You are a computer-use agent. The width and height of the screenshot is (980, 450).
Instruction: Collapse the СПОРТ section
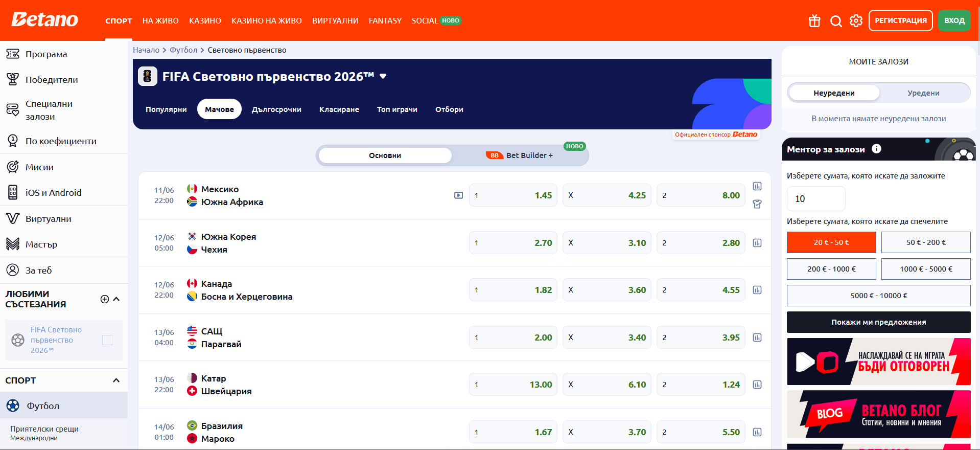(116, 380)
